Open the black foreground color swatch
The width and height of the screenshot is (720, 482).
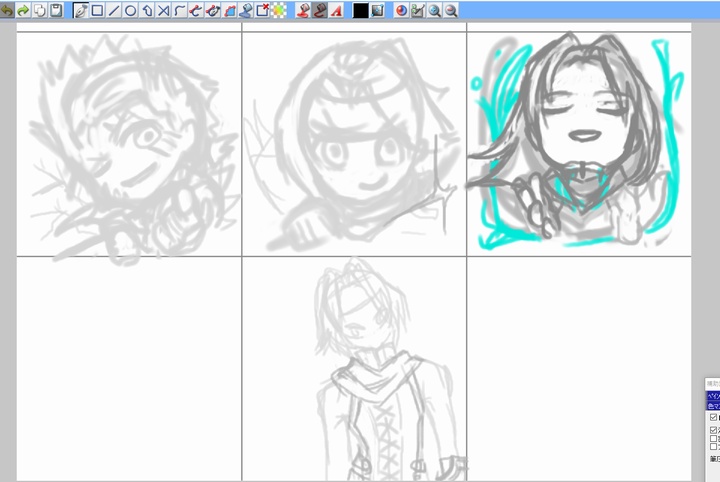pos(360,11)
